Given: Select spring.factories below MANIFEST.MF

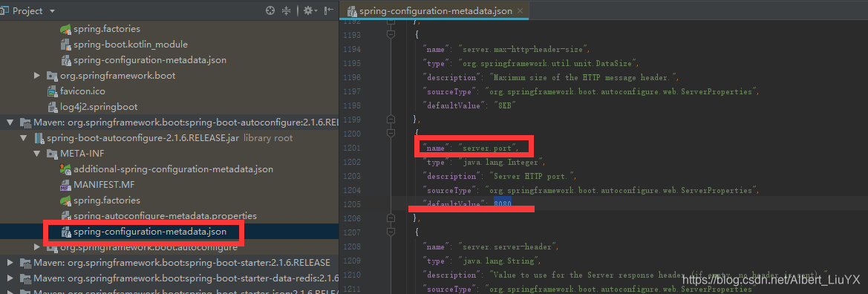Looking at the screenshot, I should pyautogui.click(x=107, y=200).
